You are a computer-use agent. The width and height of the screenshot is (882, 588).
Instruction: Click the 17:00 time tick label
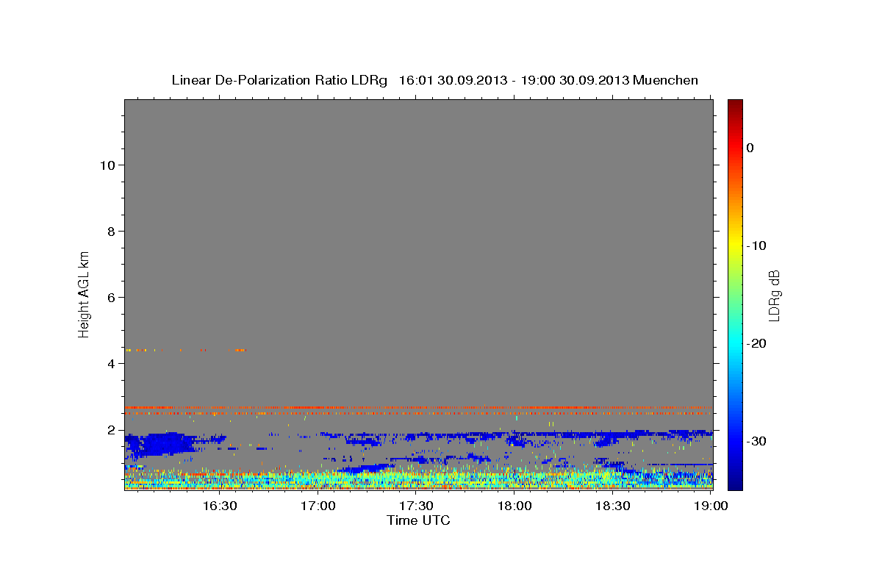(318, 506)
